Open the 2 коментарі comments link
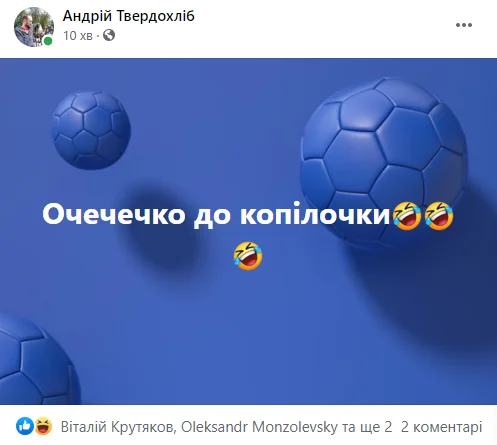Image resolution: width=497 pixels, height=445 pixels. point(442,427)
